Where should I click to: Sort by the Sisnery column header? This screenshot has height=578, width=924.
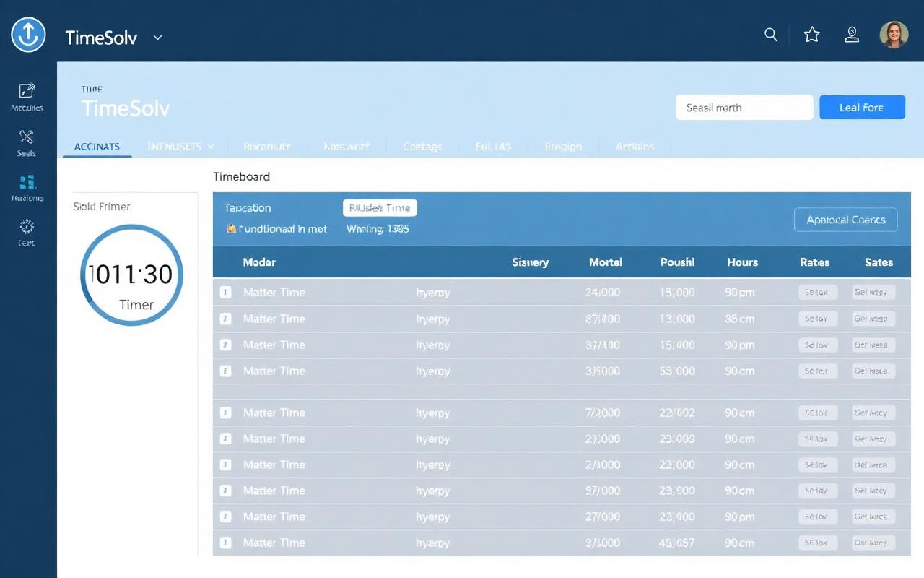pyautogui.click(x=531, y=262)
